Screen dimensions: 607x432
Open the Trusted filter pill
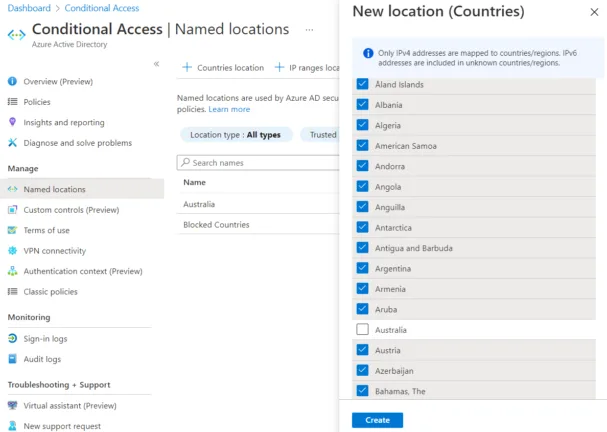pyautogui.click(x=320, y=135)
